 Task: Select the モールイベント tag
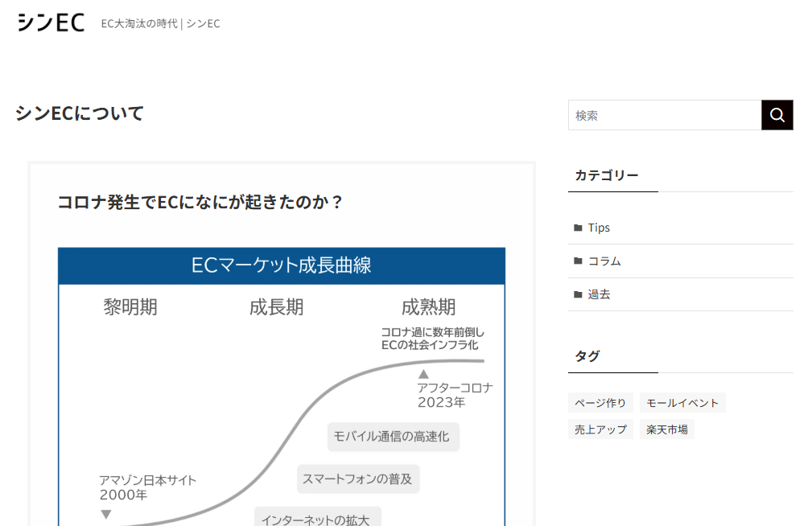coord(682,402)
